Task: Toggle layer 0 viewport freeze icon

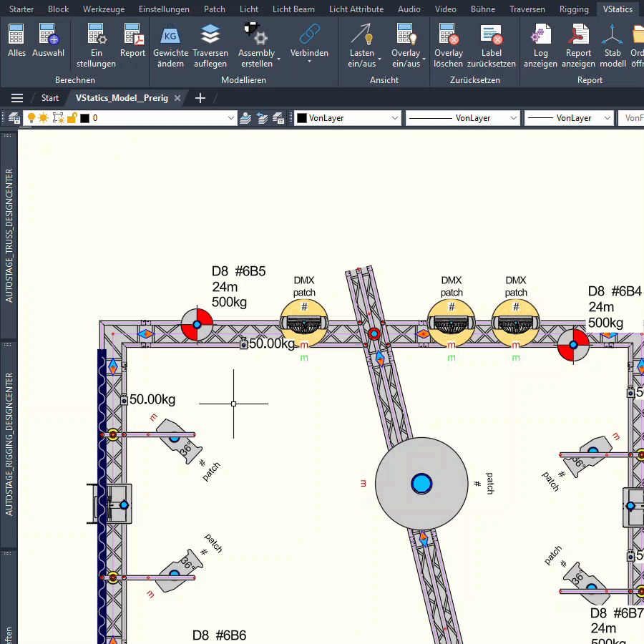Action: (x=59, y=118)
